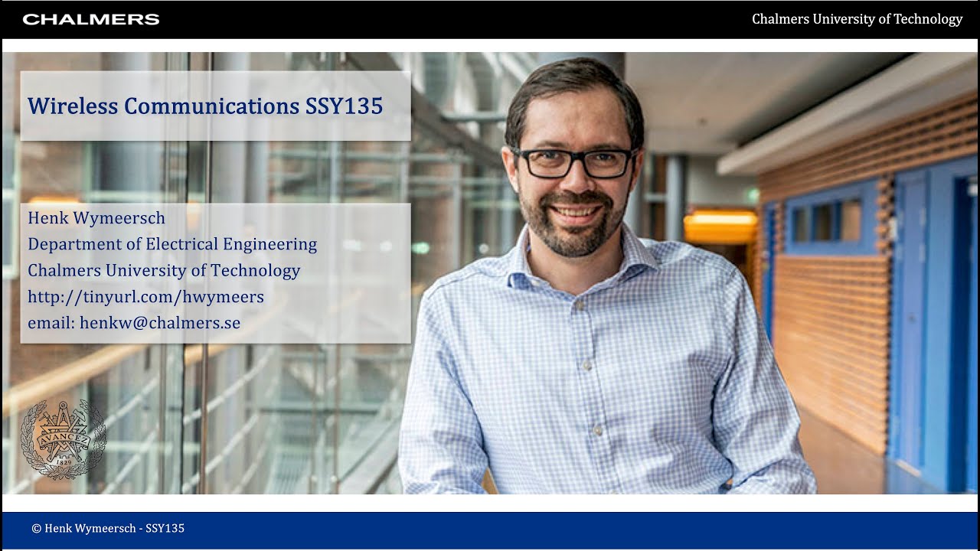Click "Chalmers University of Technology" in the black header
Screen dimensions: 980x551
tap(857, 19)
